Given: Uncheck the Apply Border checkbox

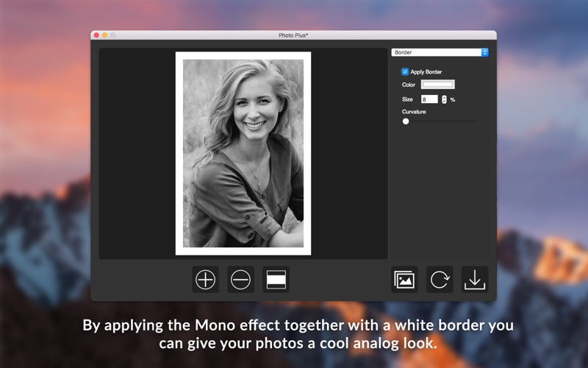Looking at the screenshot, I should click(405, 72).
